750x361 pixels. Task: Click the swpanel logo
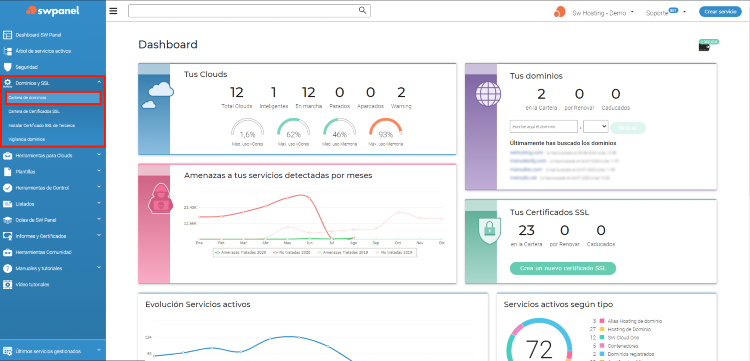click(53, 10)
